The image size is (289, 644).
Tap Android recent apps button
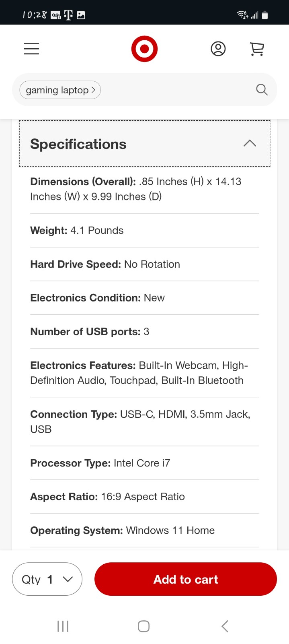(63, 626)
